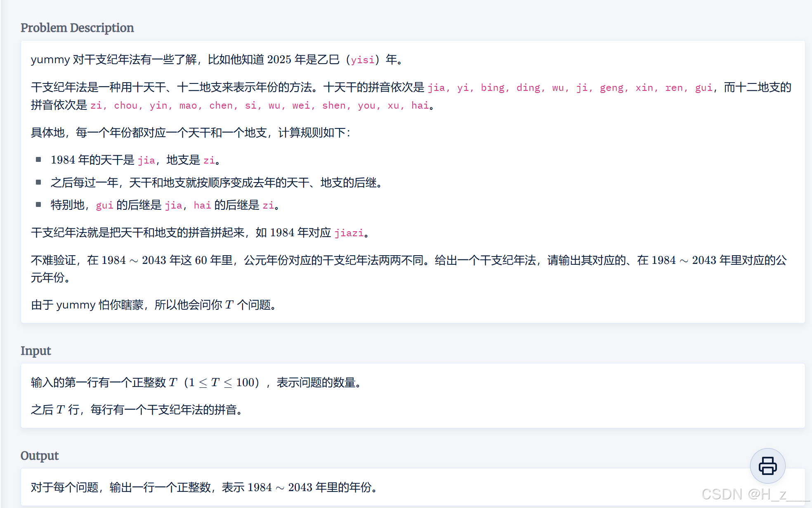
Task: Click the floating print button
Action: point(767,465)
